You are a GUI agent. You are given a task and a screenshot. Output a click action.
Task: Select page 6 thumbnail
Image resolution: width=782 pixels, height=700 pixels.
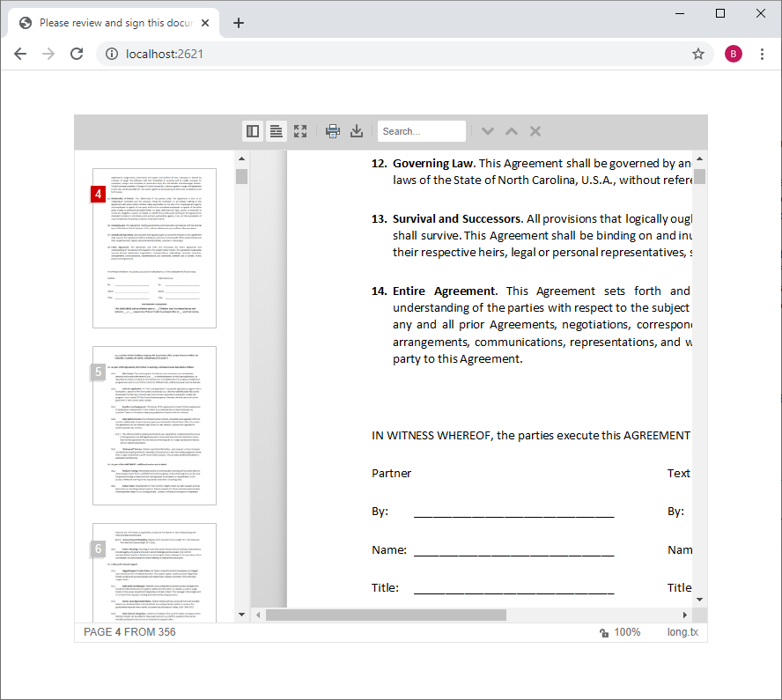point(155,573)
